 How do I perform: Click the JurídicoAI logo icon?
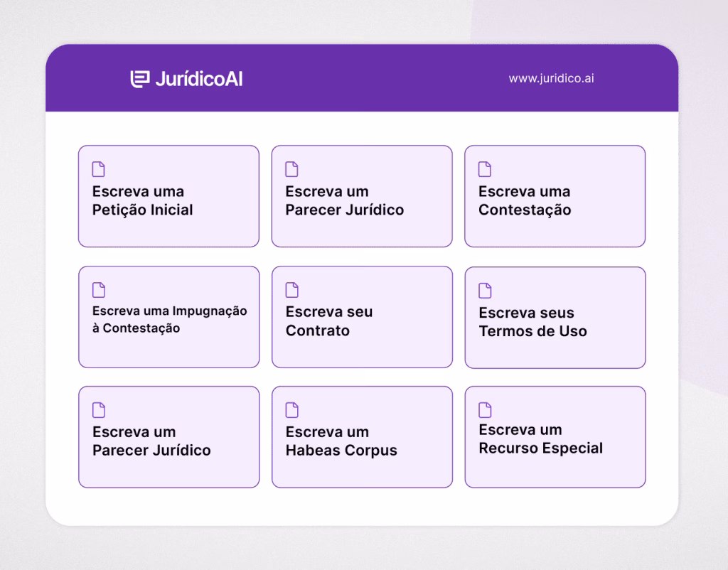[x=140, y=79]
